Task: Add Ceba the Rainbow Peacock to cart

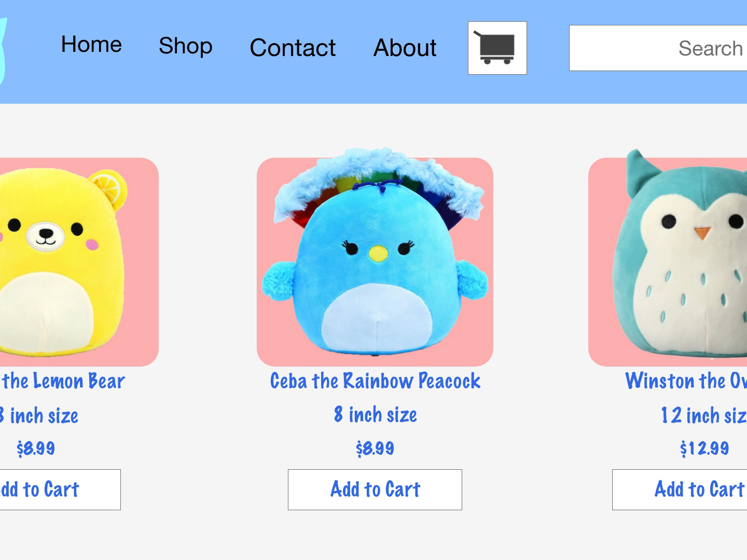Action: pos(375,489)
